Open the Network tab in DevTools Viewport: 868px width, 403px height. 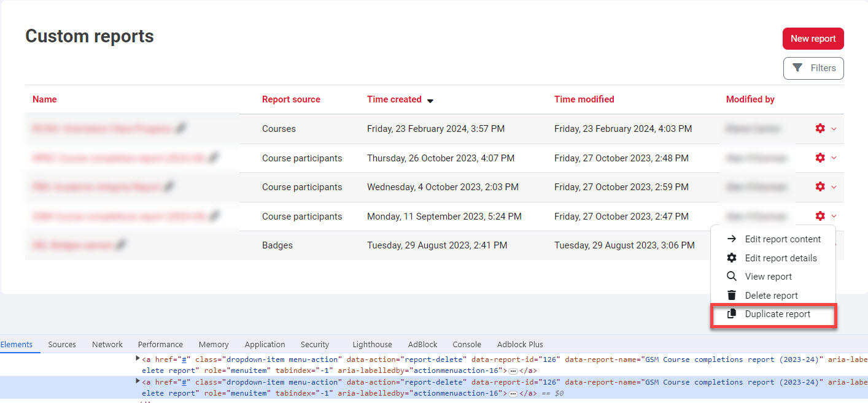coord(107,344)
